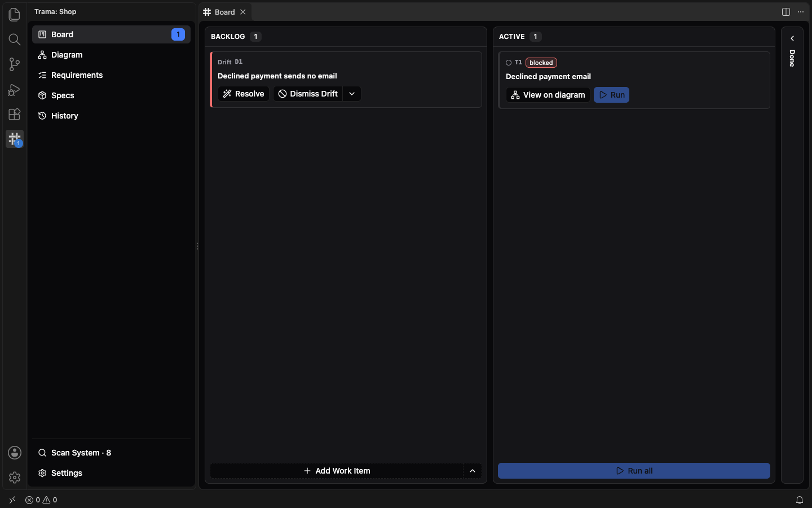This screenshot has width=812, height=508.
Task: Click the sidebar resize sash handle
Action: pyautogui.click(x=197, y=246)
